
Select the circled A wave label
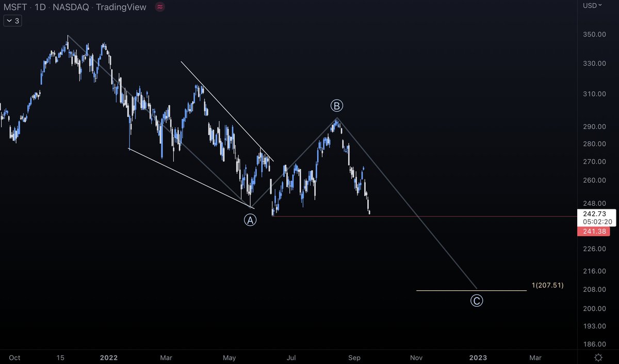coord(250,219)
